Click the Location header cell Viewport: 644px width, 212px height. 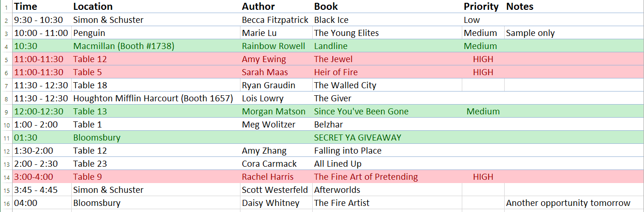click(x=93, y=7)
